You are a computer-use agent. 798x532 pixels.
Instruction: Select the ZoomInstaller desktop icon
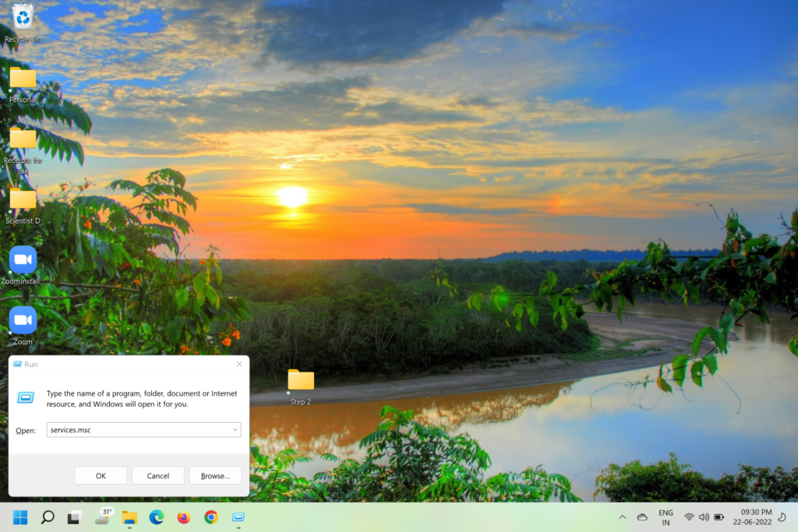coord(23,260)
